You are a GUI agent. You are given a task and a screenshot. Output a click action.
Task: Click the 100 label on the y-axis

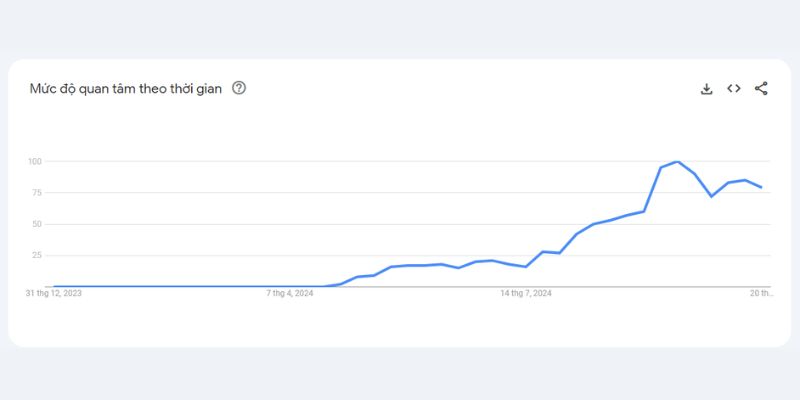(34, 161)
